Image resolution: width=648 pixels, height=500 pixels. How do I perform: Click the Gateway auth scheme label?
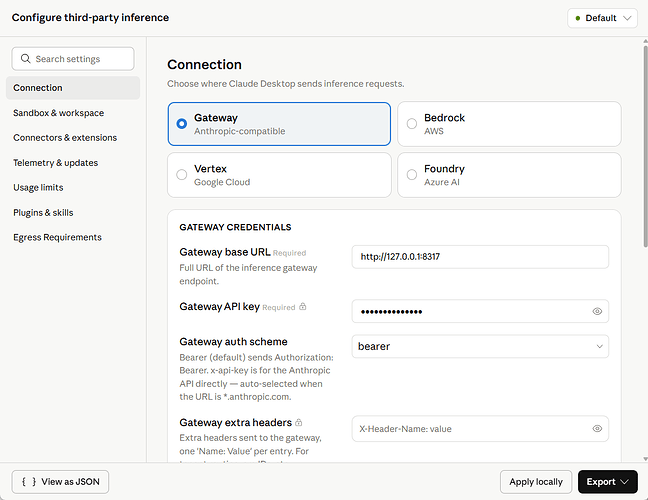[233, 342]
